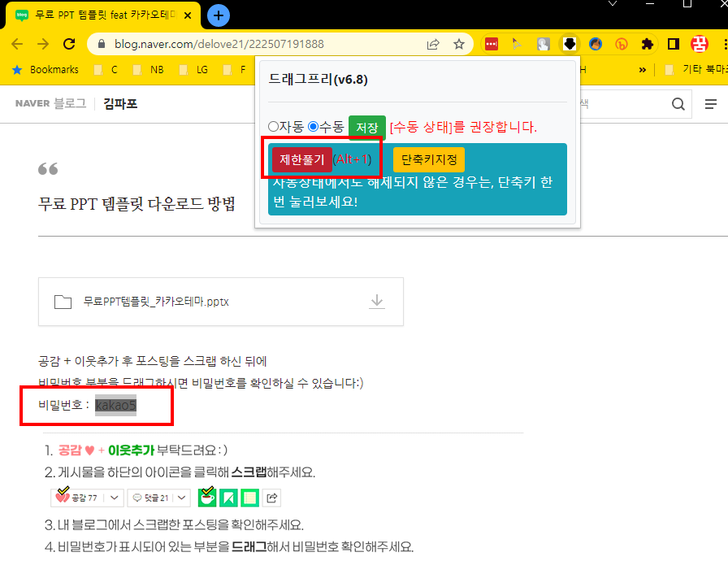Click instruction line starting 3. 내 블로그에서
This screenshot has width=728, height=561.
tap(174, 524)
